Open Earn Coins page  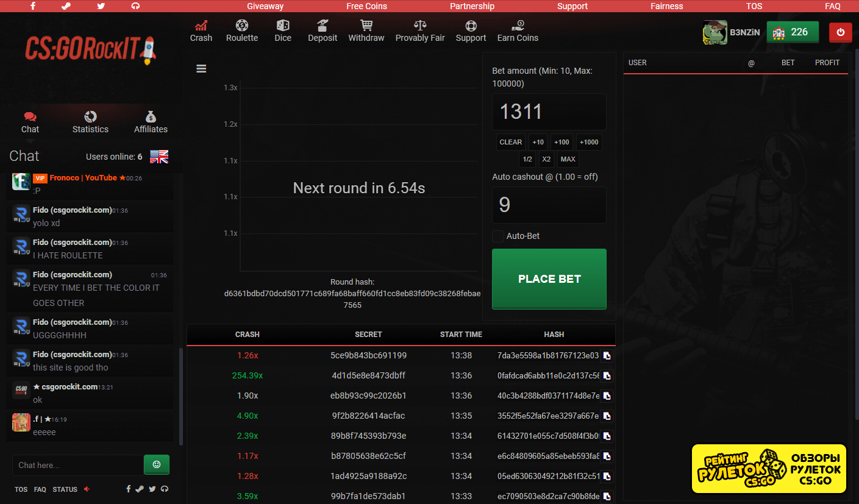[518, 31]
